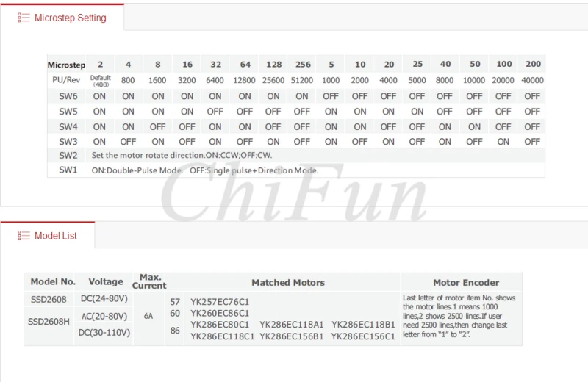Select motor YK286EC118A1

291,325
